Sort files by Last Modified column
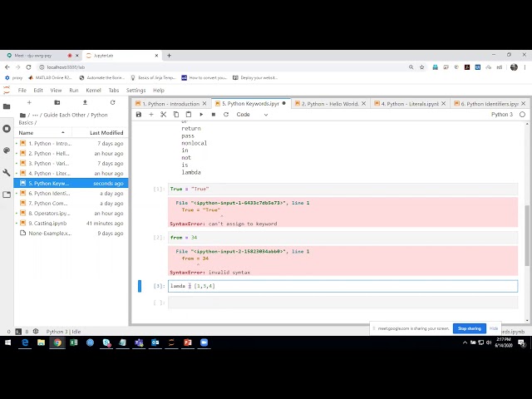This screenshot has width=532, height=399. [101, 133]
